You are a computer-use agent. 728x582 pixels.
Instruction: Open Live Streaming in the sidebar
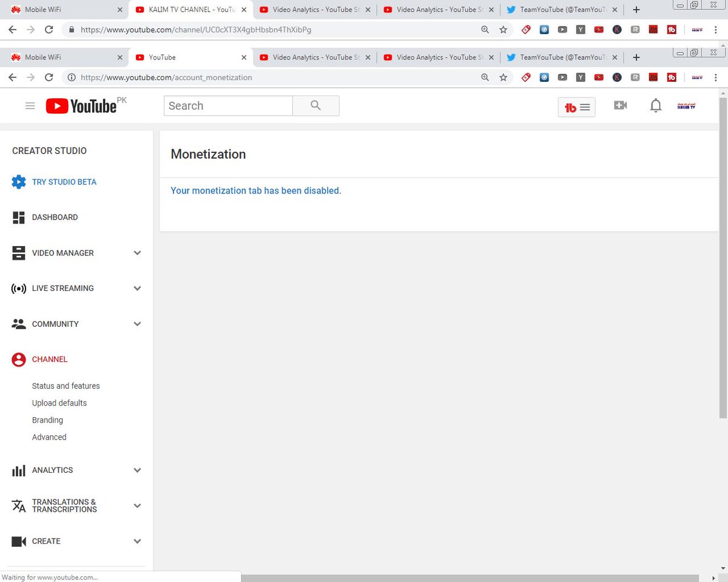[53, 289]
